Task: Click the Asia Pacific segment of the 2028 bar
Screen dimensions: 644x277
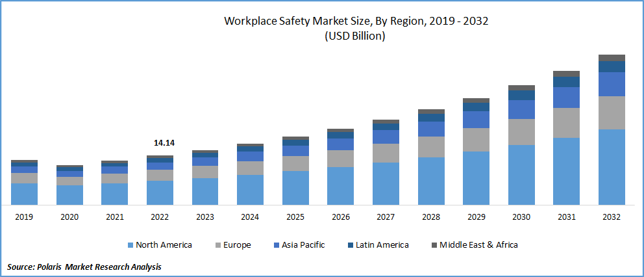Action: [x=431, y=129]
